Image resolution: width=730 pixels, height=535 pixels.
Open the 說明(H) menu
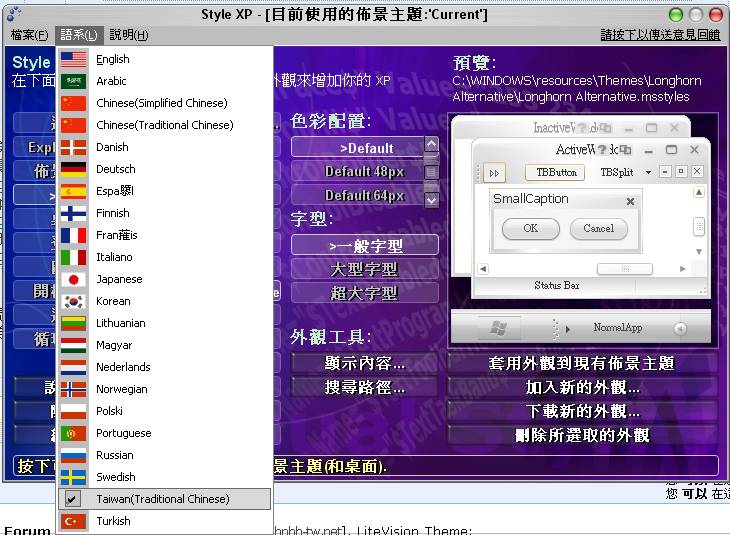click(128, 35)
